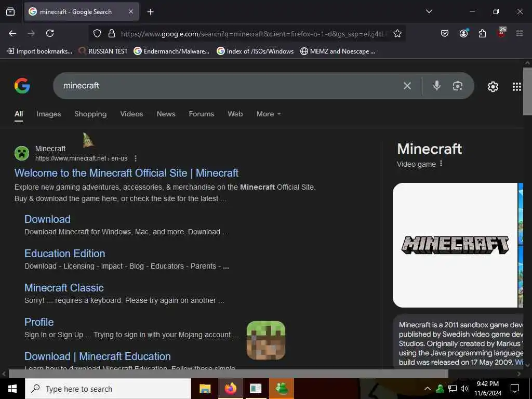Open Google apps grid
This screenshot has height=399, width=532.
(x=516, y=87)
